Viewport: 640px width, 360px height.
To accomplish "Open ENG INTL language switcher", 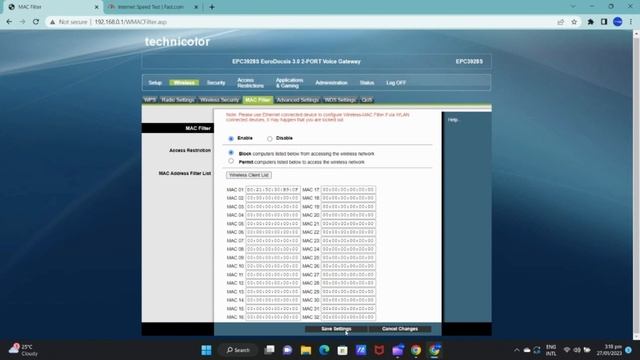I will pyautogui.click(x=551, y=350).
